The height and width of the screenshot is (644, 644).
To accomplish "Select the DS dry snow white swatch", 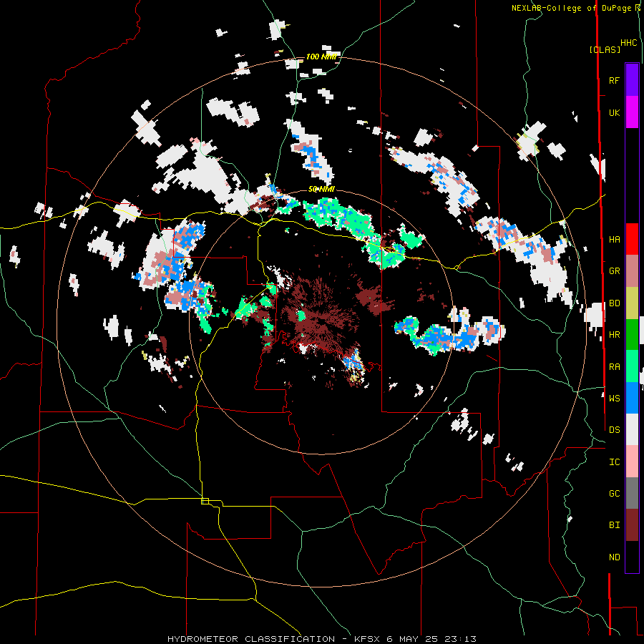I will 632,429.
